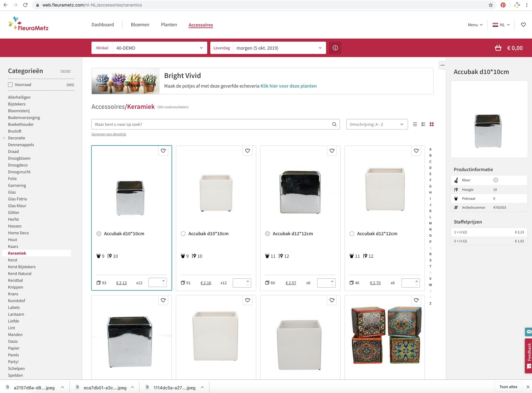Image resolution: width=532 pixels, height=393 pixels.
Task: Collapse the product detail panel
Action: pyautogui.click(x=442, y=65)
